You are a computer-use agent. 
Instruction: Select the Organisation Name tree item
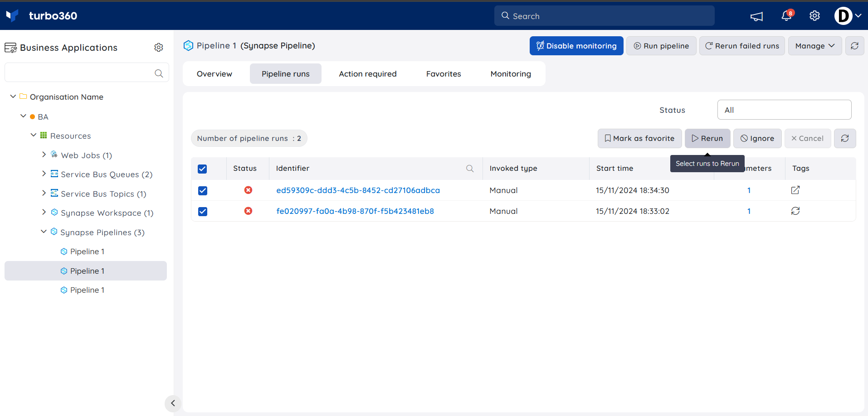point(66,97)
